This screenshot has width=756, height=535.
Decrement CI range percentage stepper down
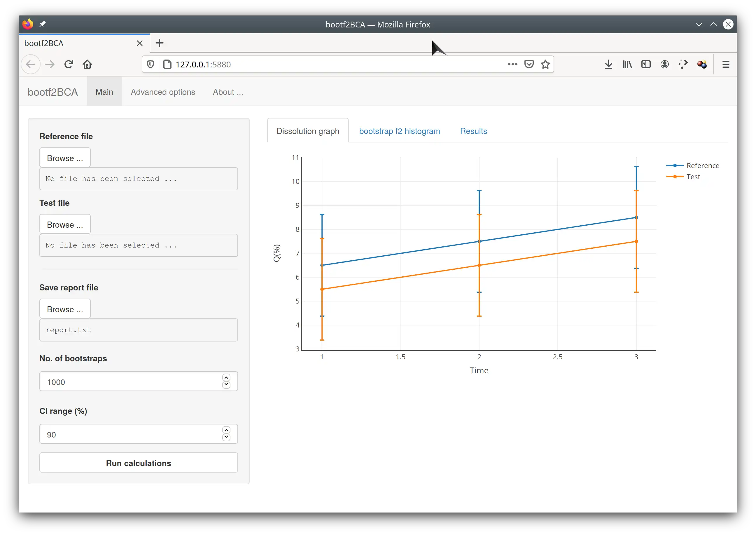(226, 438)
